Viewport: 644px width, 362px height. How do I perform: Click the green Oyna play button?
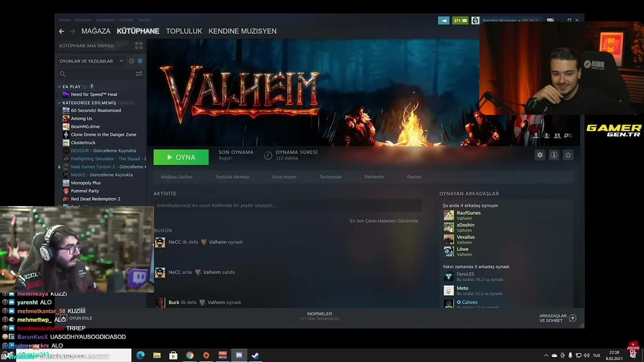coord(181,157)
